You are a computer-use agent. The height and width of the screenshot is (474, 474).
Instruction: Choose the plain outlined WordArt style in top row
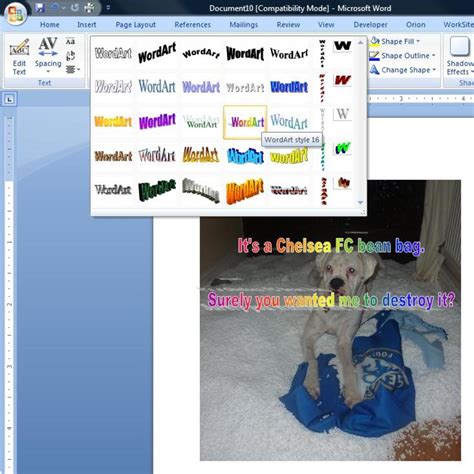[x=113, y=53]
